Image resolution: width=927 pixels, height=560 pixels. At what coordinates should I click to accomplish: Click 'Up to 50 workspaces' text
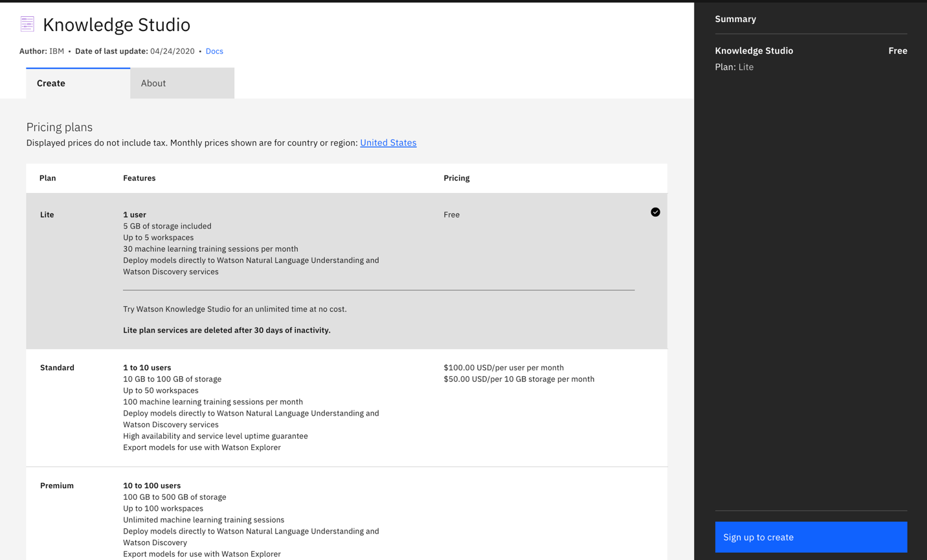click(x=161, y=390)
